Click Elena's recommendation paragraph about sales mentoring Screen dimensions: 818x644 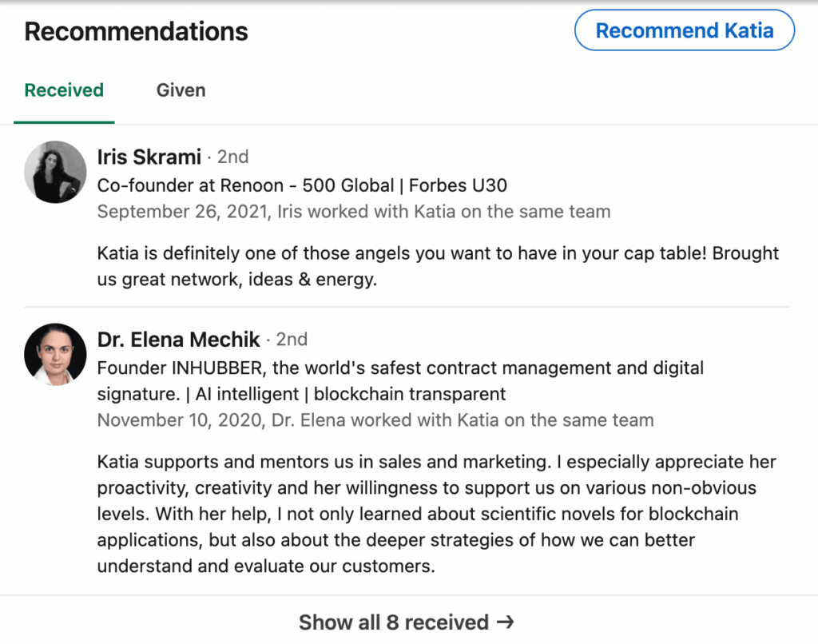(x=436, y=514)
